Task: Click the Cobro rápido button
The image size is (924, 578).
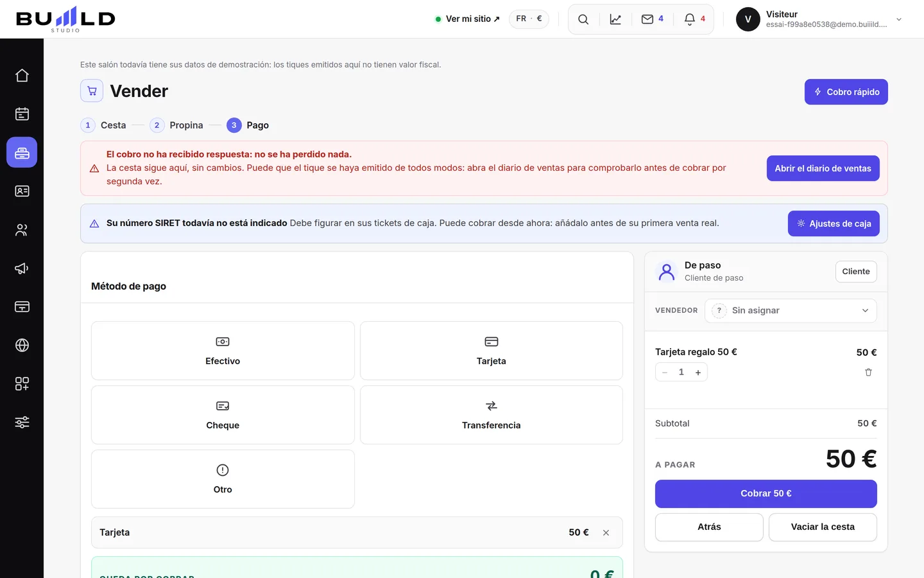Action: tap(846, 92)
